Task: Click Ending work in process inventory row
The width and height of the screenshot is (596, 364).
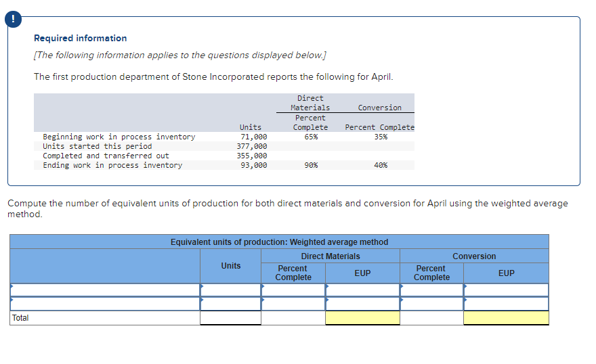Action: [224, 165]
